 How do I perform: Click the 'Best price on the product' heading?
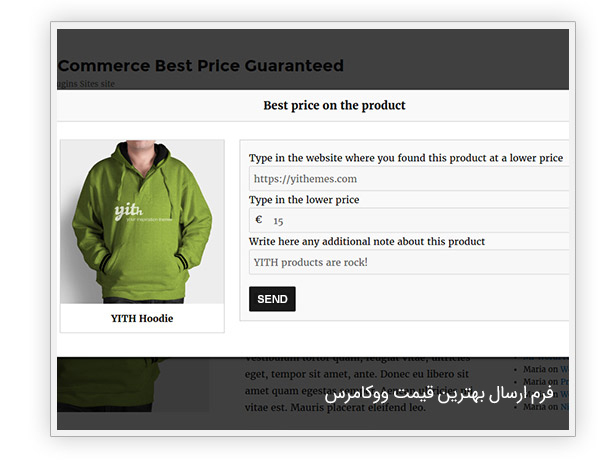coord(334,105)
